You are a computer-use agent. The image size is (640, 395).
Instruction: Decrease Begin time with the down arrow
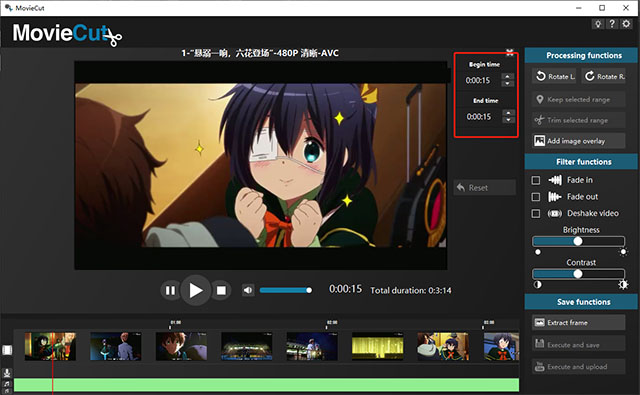507,83
